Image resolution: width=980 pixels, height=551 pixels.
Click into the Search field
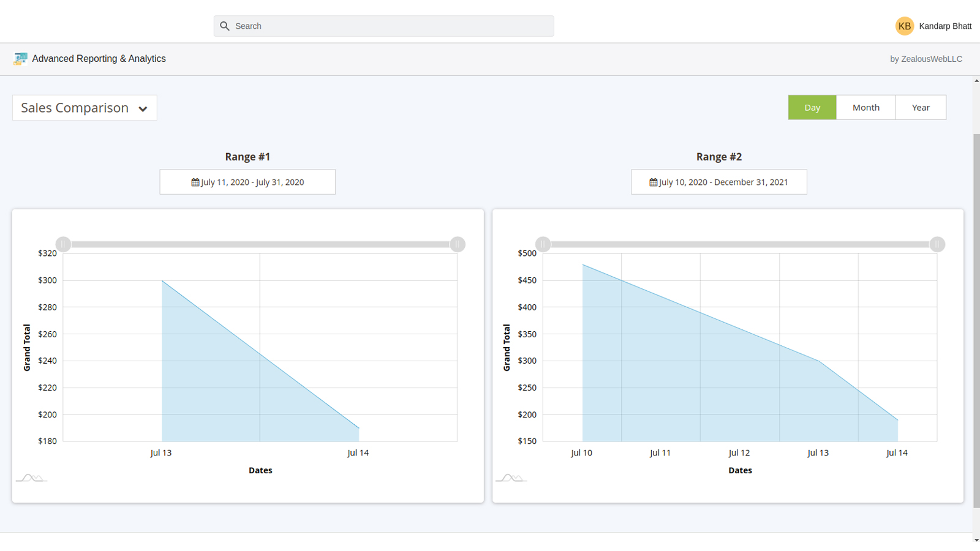[x=392, y=26]
